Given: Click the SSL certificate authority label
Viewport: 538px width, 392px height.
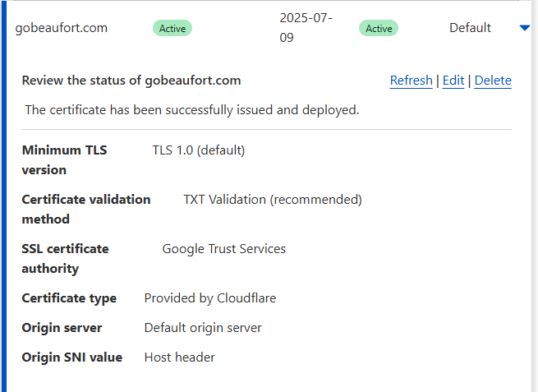Looking at the screenshot, I should [65, 259].
